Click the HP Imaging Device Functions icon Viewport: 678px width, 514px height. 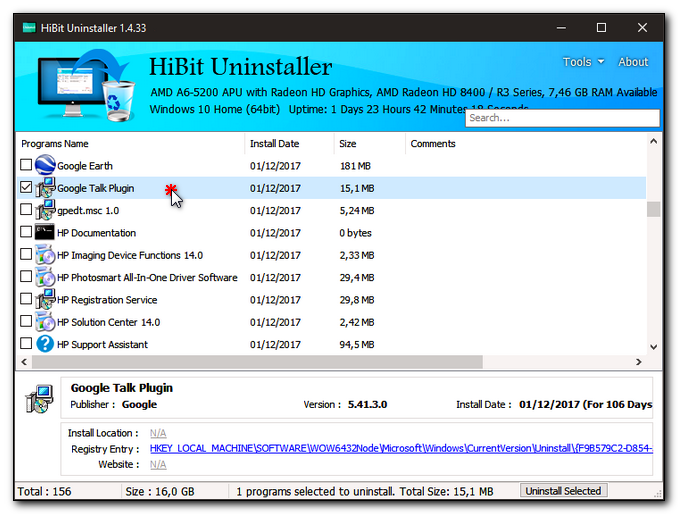click(x=45, y=255)
